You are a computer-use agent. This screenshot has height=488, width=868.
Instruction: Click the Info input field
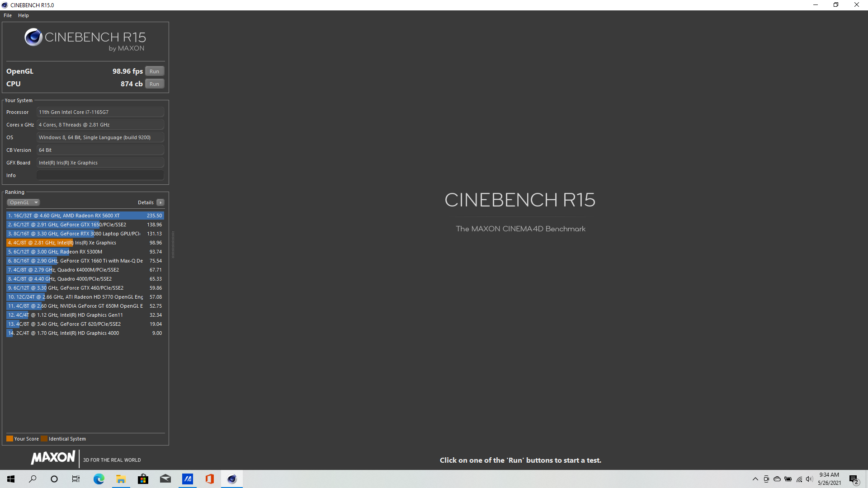tap(100, 175)
